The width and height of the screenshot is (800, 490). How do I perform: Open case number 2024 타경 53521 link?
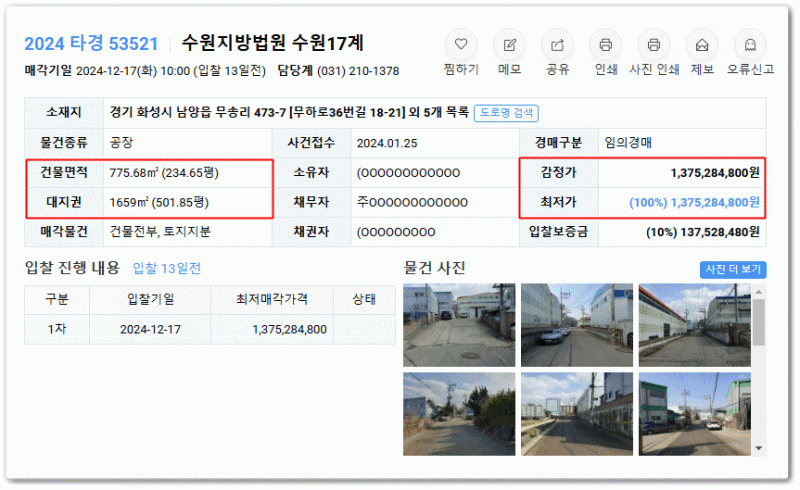(x=91, y=43)
